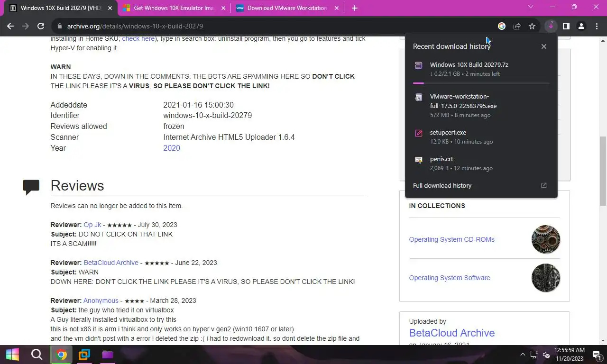Click the Windows 10X Build 20279.7z file icon
The height and width of the screenshot is (364, 607).
tap(419, 65)
